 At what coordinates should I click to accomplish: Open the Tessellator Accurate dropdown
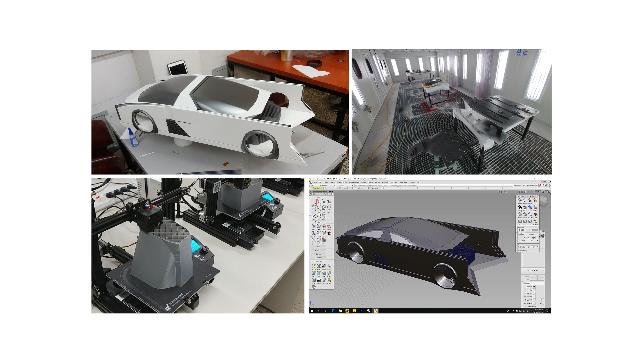point(532,234)
